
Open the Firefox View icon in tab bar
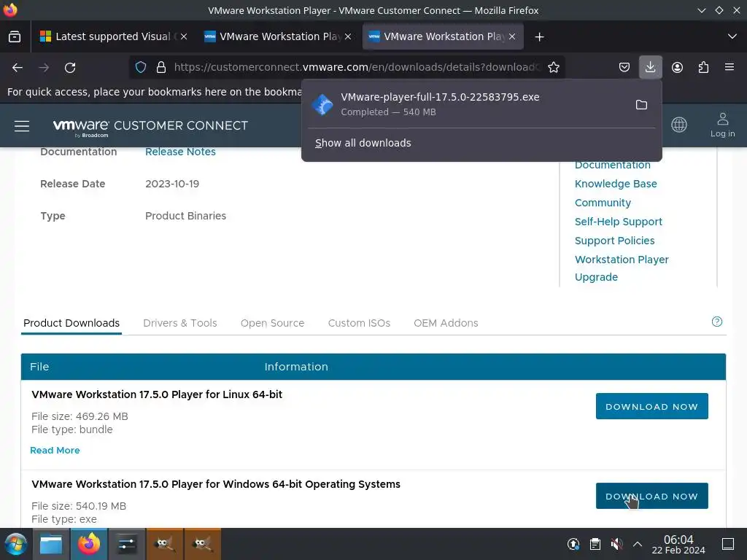pyautogui.click(x=15, y=36)
